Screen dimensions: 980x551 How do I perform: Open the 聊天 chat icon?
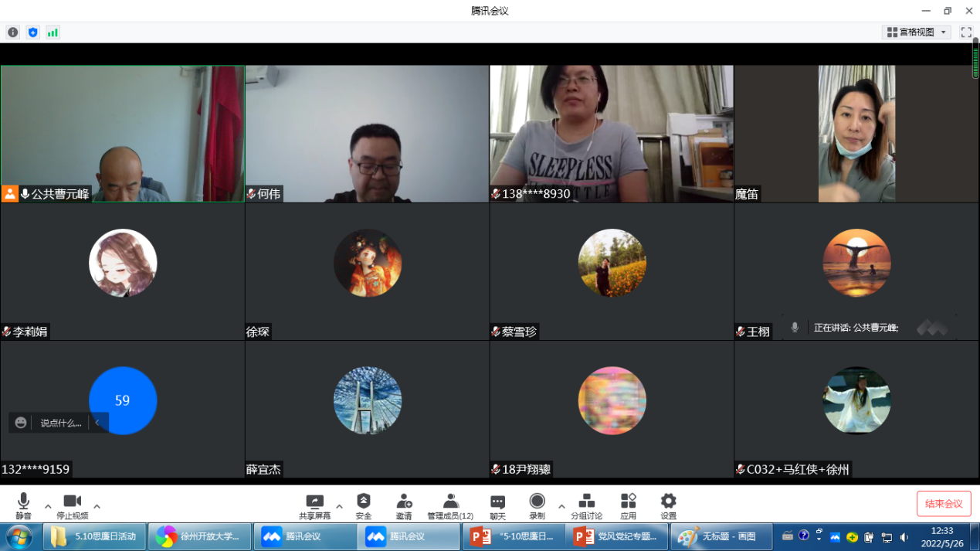497,505
